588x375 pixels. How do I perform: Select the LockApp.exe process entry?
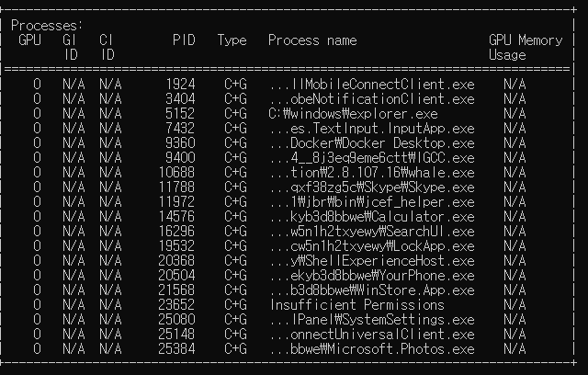click(372, 246)
